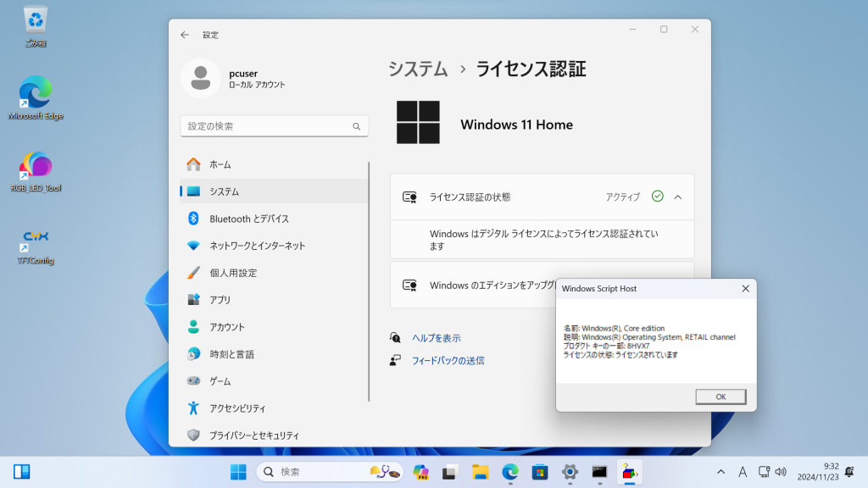Click the pcuser account avatar

200,78
